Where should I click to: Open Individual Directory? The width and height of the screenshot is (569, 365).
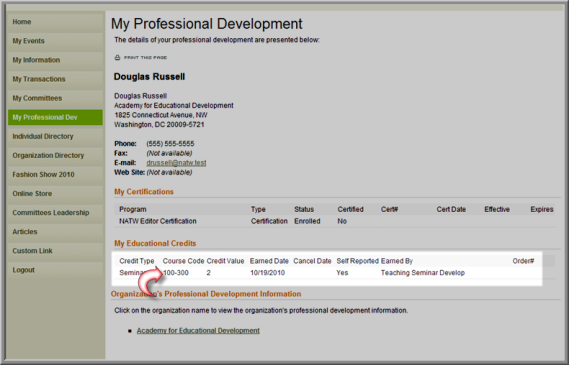click(x=55, y=136)
